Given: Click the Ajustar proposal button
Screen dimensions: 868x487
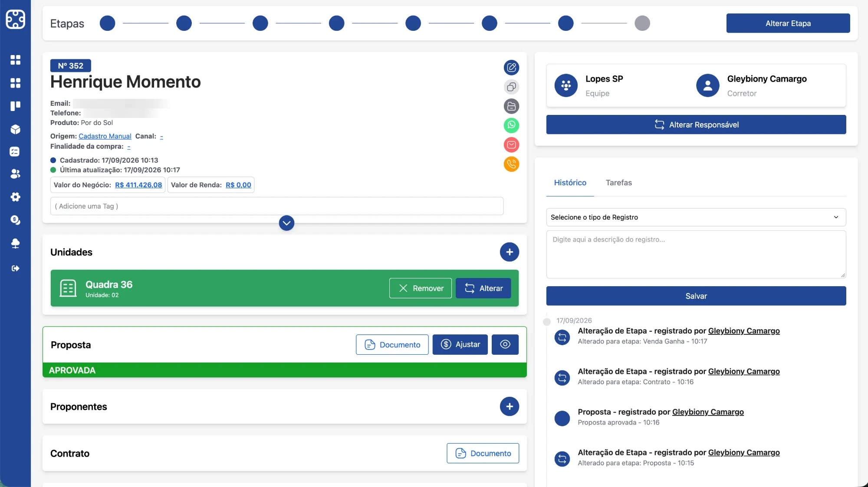Looking at the screenshot, I should tap(460, 344).
